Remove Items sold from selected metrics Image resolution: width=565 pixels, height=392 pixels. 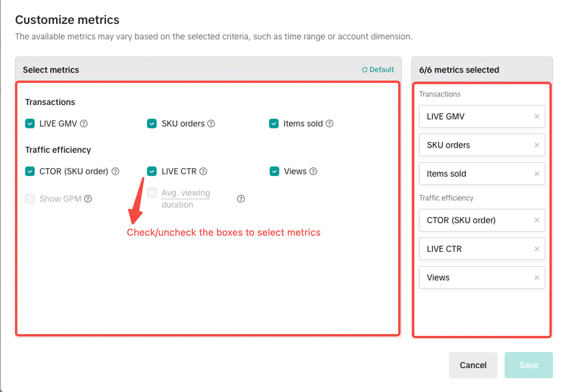pyautogui.click(x=537, y=174)
